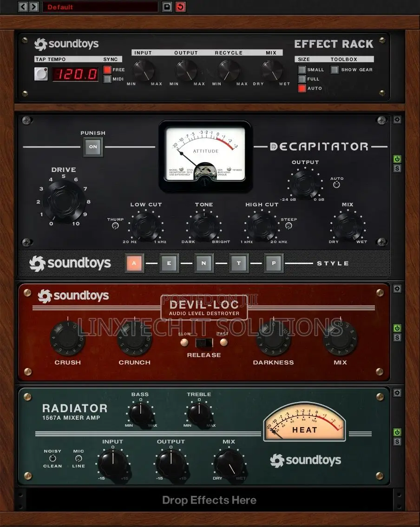420x527 pixels.
Task: Load the previous preset arrow
Action: (23, 7)
